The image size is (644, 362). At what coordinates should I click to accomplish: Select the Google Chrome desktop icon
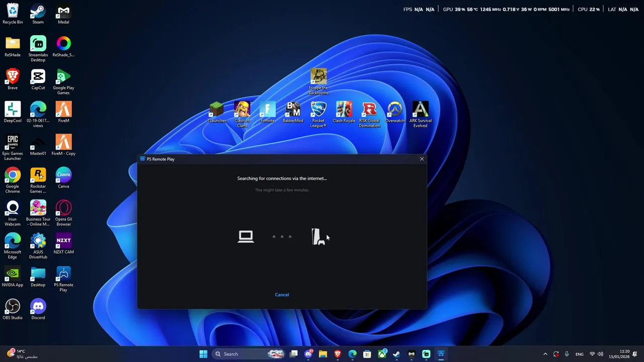pos(13,181)
